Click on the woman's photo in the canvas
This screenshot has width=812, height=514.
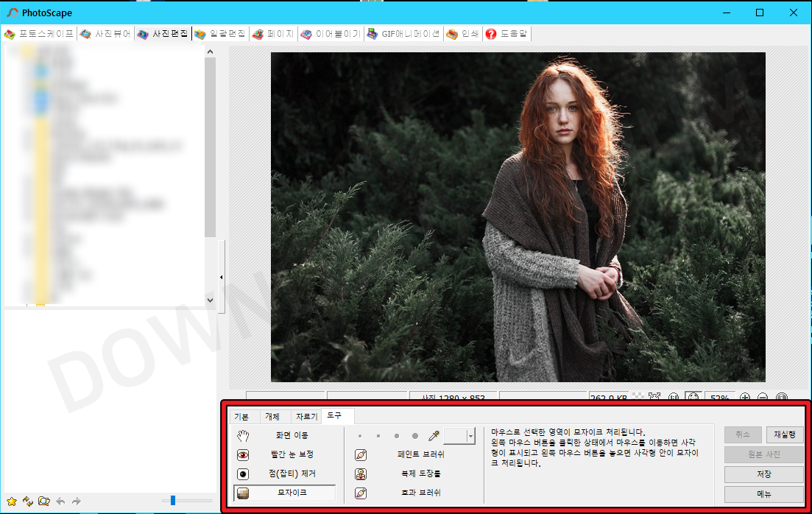point(518,217)
